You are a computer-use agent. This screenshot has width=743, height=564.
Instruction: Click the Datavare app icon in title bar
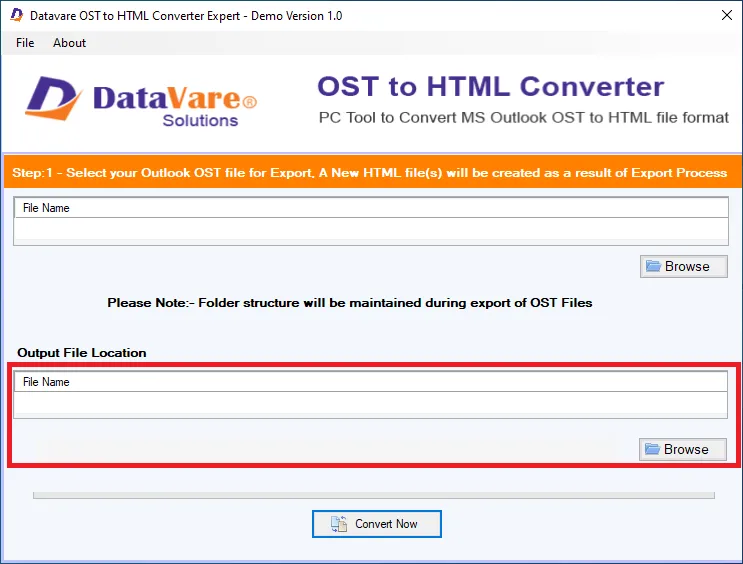17,15
